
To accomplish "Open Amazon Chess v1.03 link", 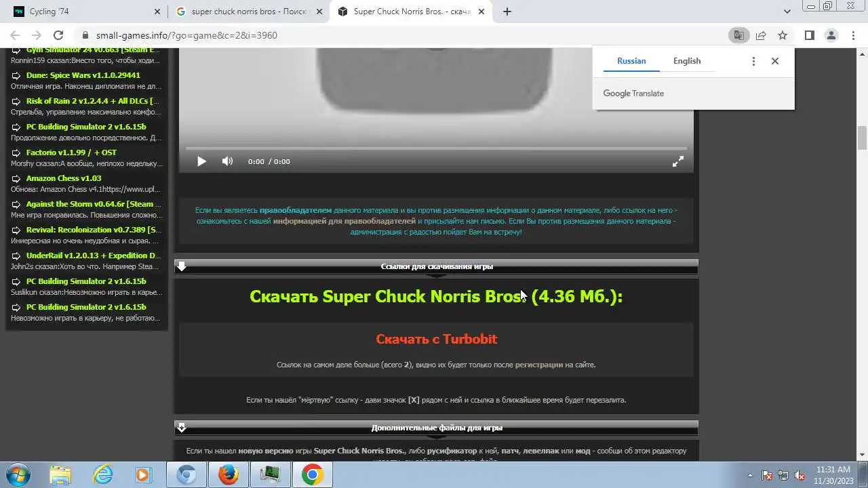I will coord(64,178).
